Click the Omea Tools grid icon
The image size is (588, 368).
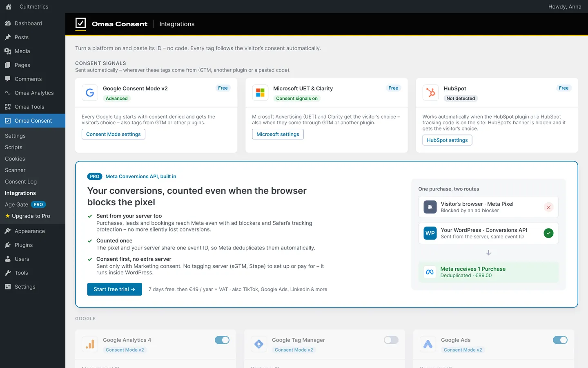[8, 107]
